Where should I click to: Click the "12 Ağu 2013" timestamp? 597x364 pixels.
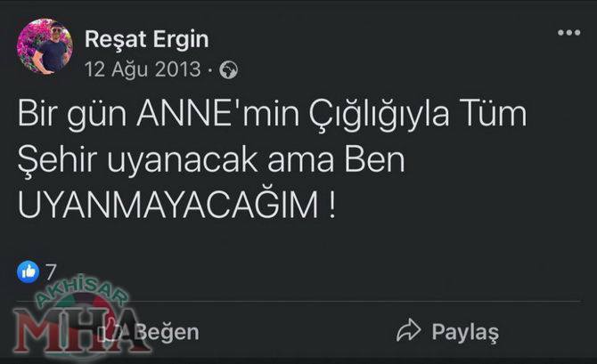tap(143, 69)
